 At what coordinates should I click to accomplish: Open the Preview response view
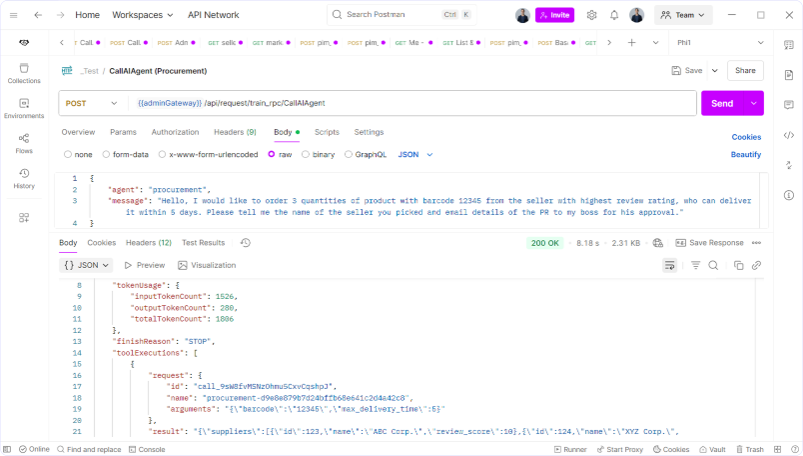click(x=145, y=265)
